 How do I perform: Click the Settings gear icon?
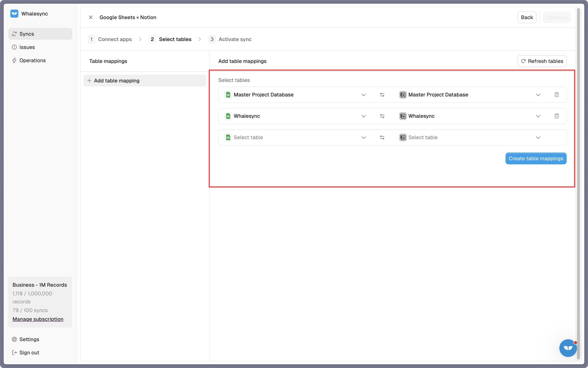[x=14, y=339]
